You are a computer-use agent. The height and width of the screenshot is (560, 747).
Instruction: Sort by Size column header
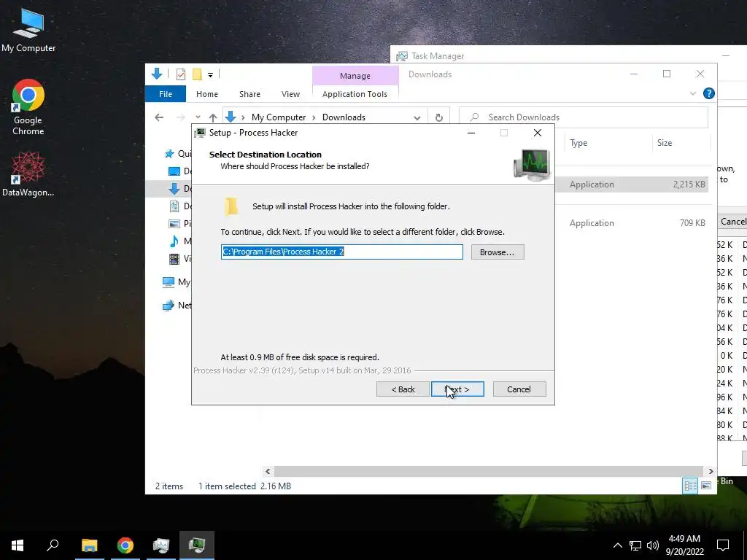[681, 143]
